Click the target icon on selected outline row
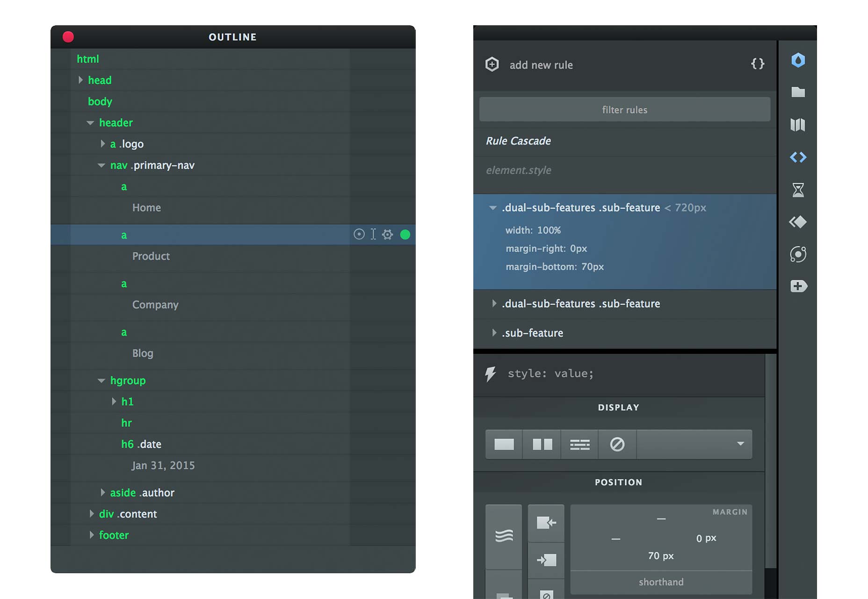 [359, 234]
